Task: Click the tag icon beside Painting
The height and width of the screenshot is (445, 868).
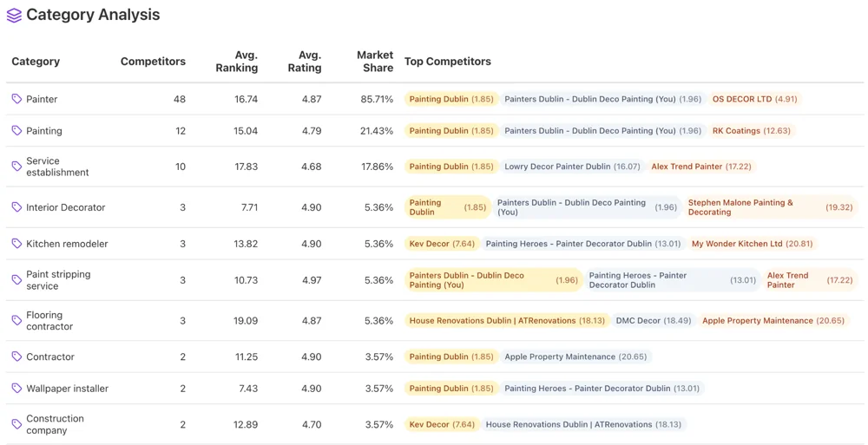Action: point(16,131)
